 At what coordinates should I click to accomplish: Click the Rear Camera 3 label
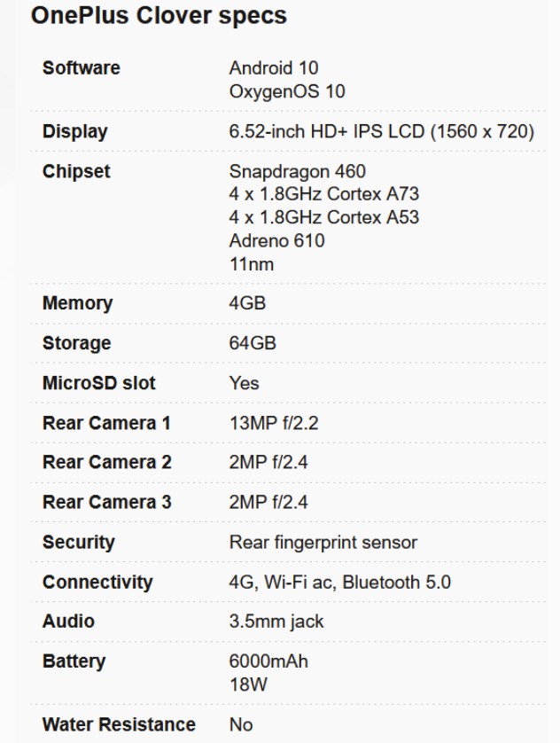point(106,503)
